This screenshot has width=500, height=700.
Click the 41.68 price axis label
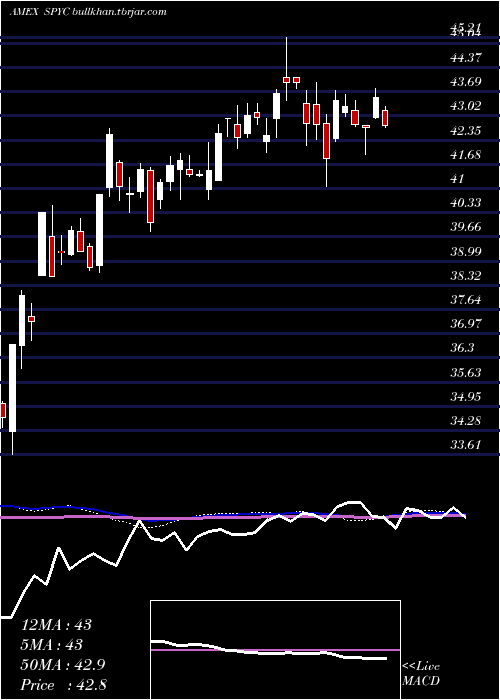(x=466, y=154)
